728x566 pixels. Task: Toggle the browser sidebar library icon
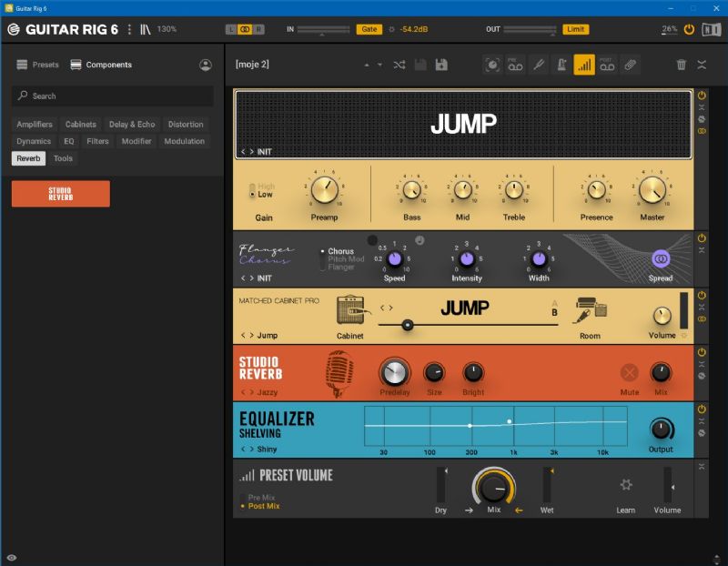click(146, 29)
